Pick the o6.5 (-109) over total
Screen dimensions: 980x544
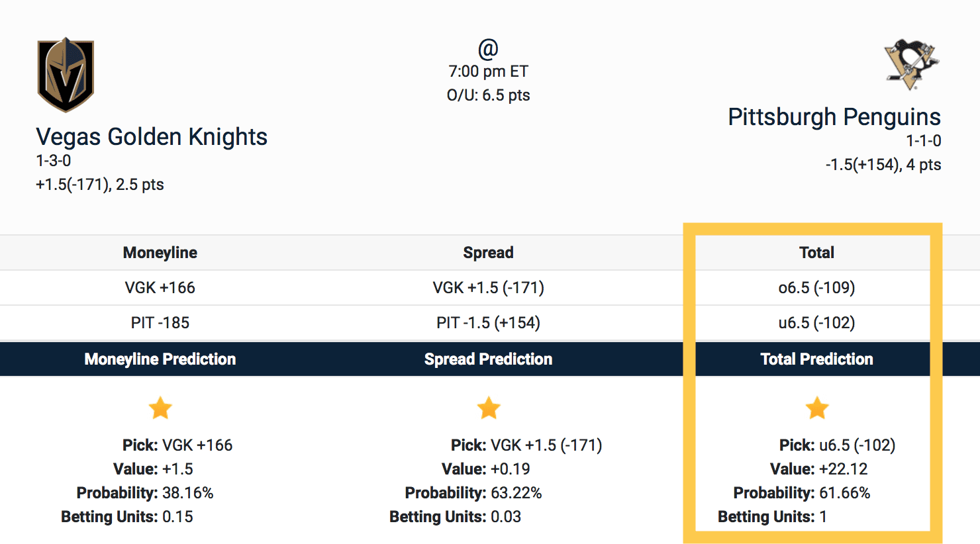click(x=816, y=287)
